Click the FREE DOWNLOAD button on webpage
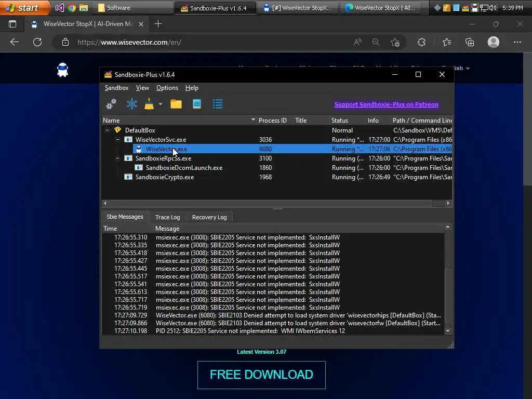 point(262,375)
